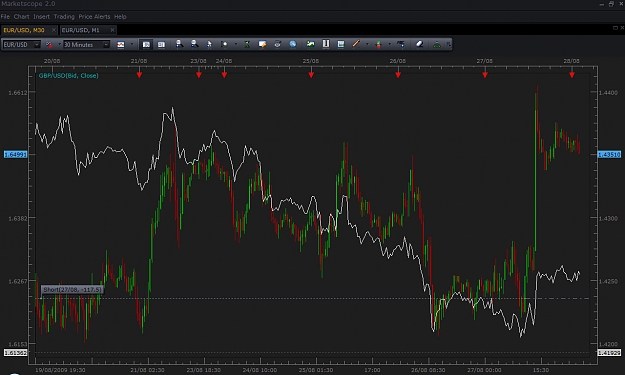Click the chart type icon with red line
The width and height of the screenshot is (625, 375).
point(120,45)
